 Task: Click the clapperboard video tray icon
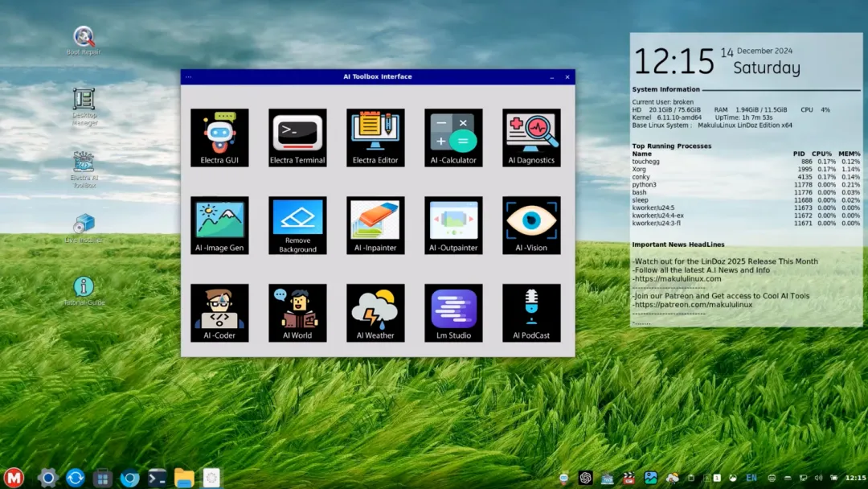628,478
